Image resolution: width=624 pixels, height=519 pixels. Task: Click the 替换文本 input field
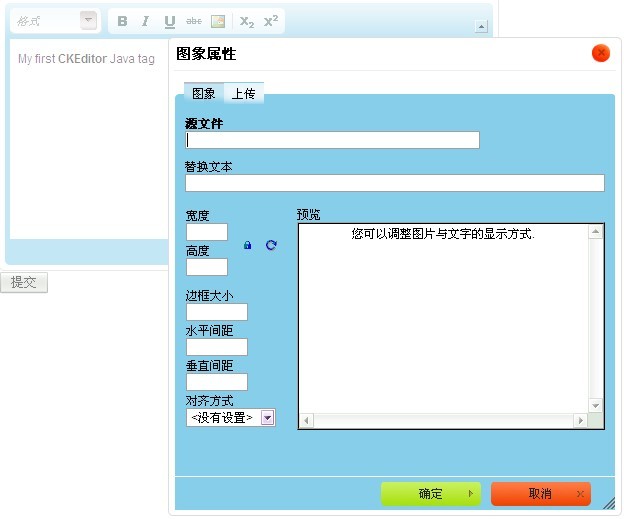coord(395,183)
